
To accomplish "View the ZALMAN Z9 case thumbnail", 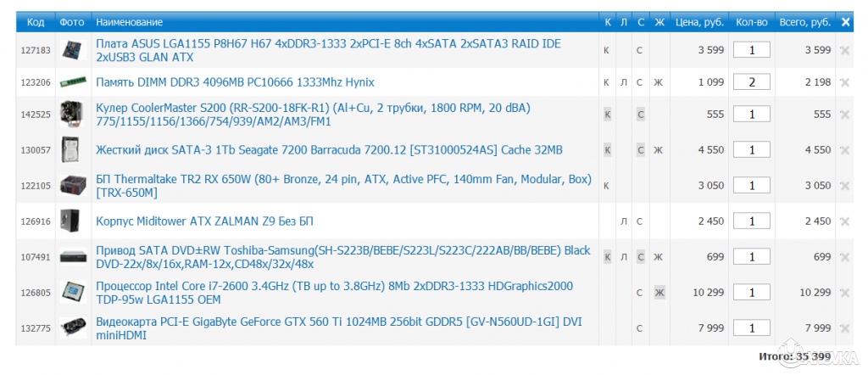I will pyautogui.click(x=71, y=221).
